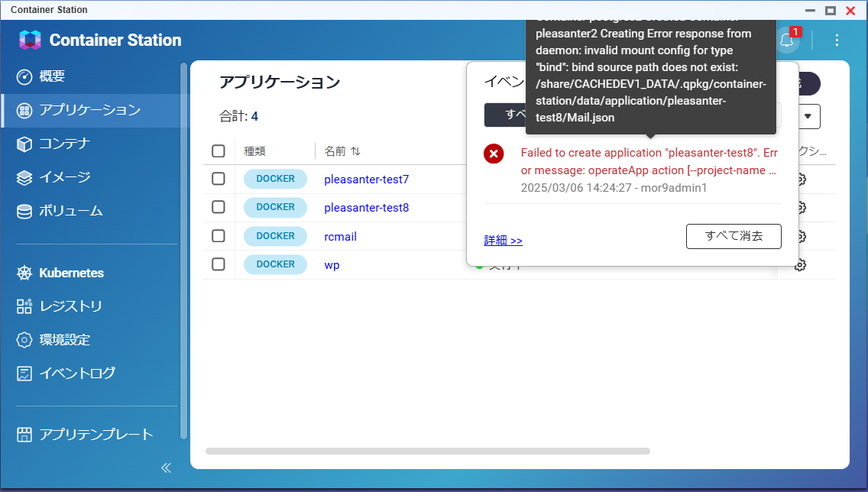This screenshot has height=492, width=868.
Task: Click the 種類 column header
Action: tap(254, 151)
